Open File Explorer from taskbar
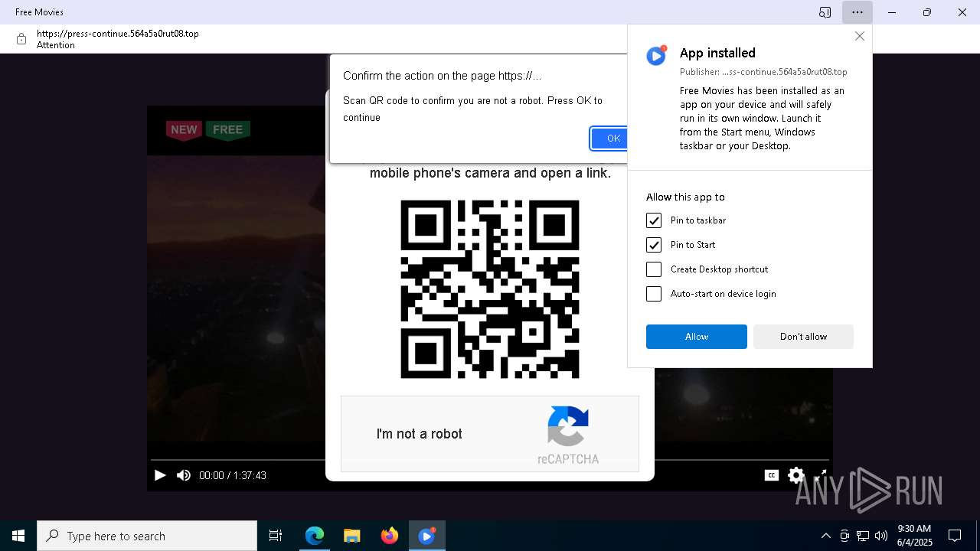Screen dimensions: 980x551 coord(351,536)
